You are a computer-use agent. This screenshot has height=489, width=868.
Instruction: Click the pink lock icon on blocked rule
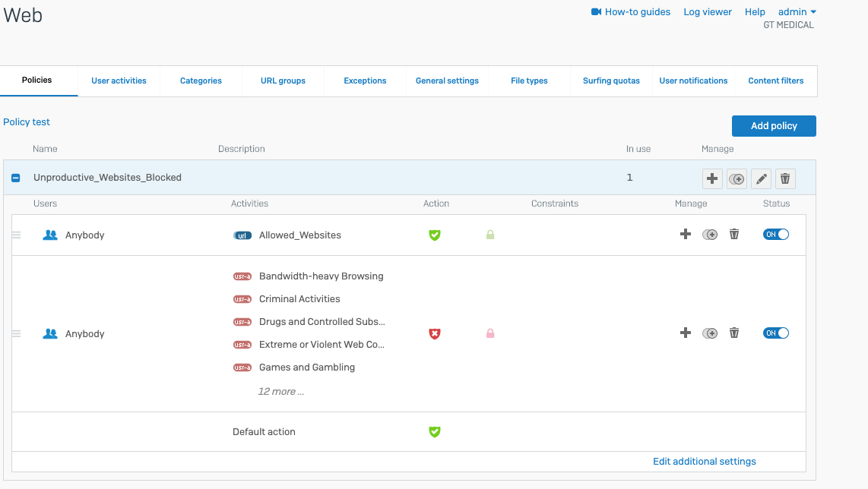490,333
